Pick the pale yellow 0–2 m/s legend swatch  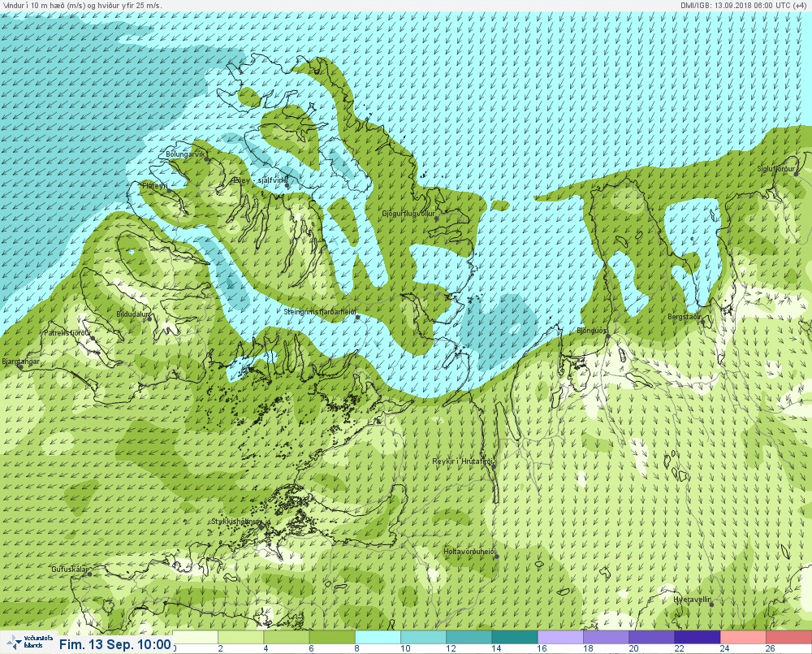(x=195, y=637)
